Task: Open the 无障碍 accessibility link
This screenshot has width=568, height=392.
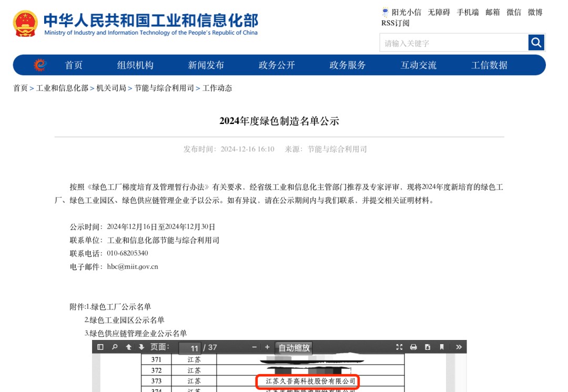Action: tap(439, 12)
